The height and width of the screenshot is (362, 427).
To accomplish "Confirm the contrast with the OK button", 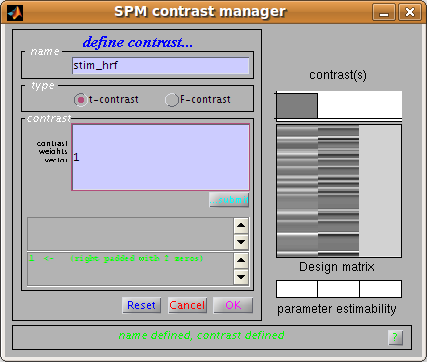I will (x=233, y=305).
